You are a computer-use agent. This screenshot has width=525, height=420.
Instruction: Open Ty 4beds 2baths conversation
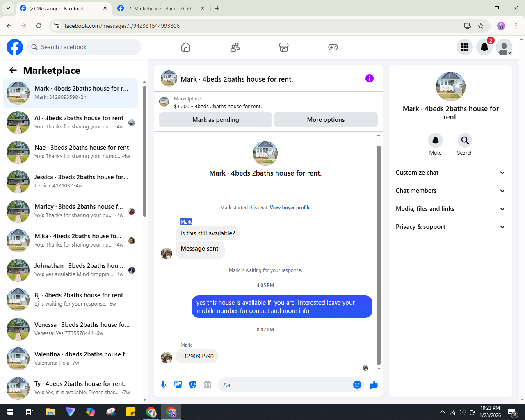pos(71,388)
